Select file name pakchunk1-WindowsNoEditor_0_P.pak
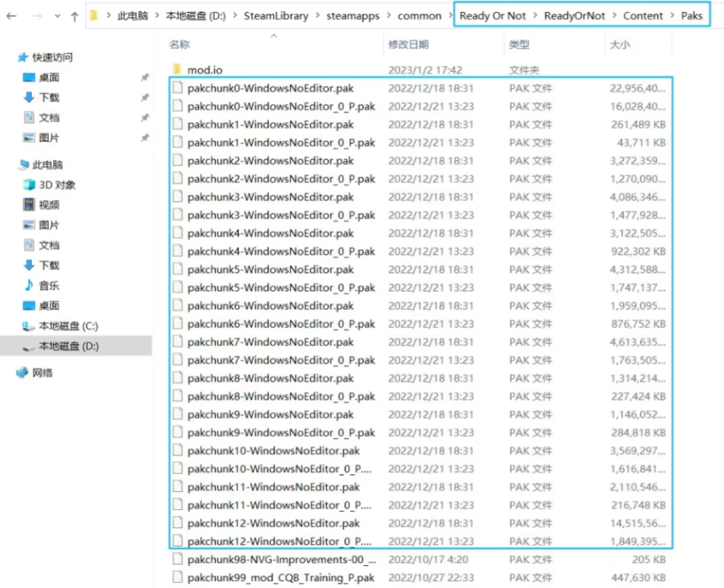This screenshot has height=588, width=724. click(x=281, y=142)
